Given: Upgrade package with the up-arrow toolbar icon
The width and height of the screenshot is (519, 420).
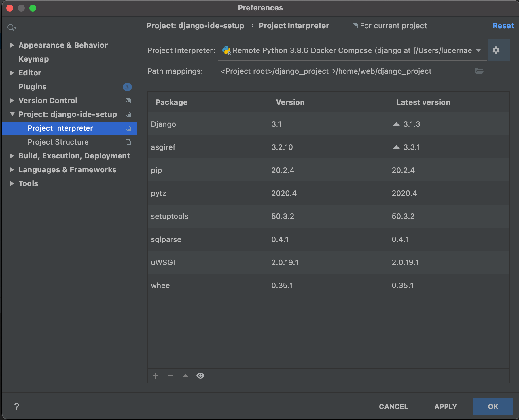Looking at the screenshot, I should click(x=185, y=376).
